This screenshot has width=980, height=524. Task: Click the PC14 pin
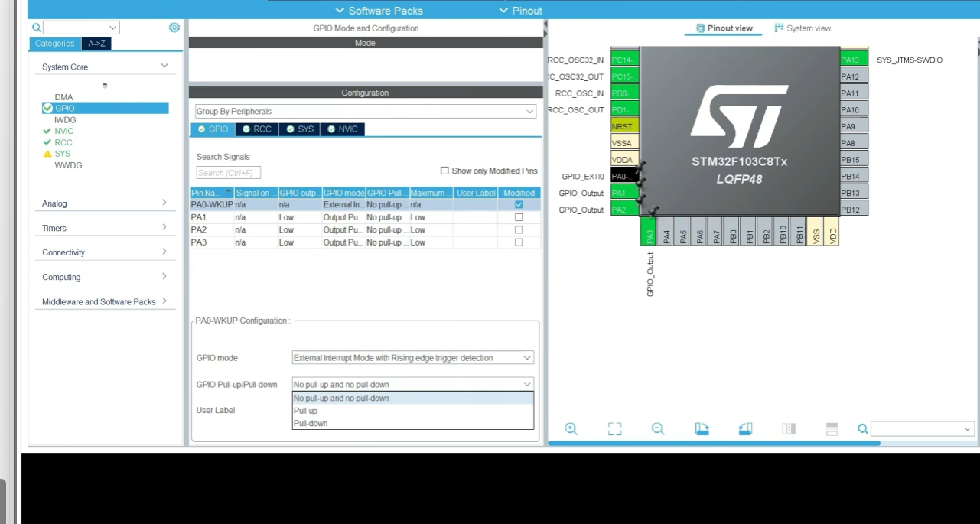click(x=624, y=60)
